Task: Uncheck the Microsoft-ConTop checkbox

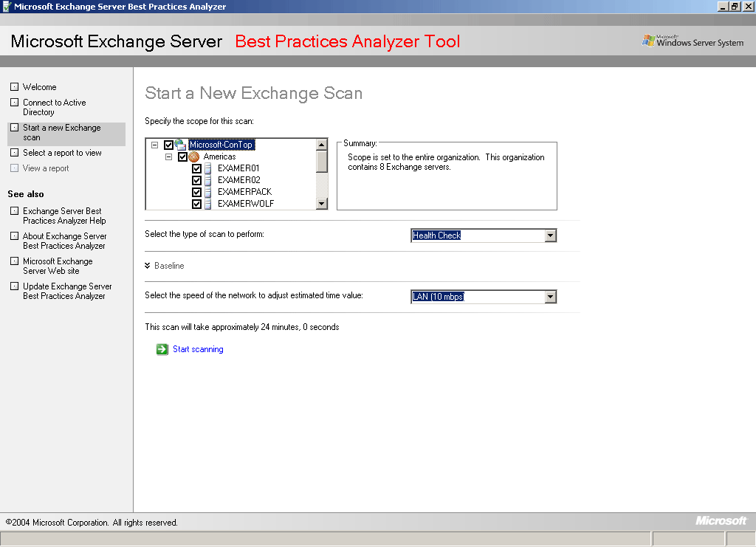Action: [168, 145]
